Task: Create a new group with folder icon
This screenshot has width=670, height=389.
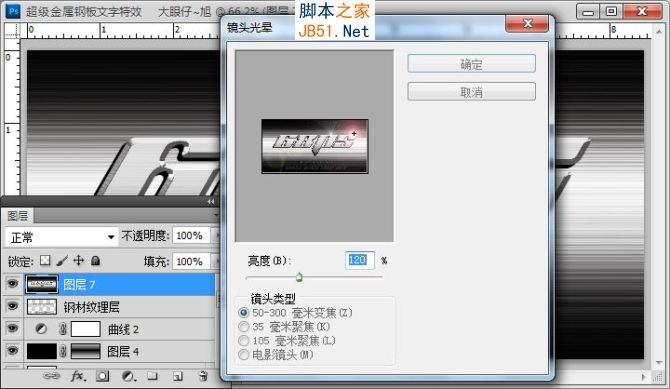Action: (x=153, y=376)
